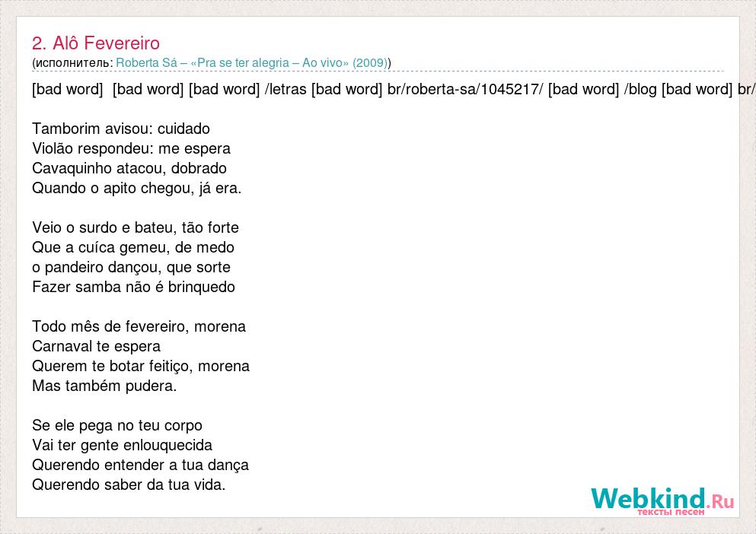
Task: Click lyric 'Querendo saber da tua vida.'
Action: coord(129,485)
